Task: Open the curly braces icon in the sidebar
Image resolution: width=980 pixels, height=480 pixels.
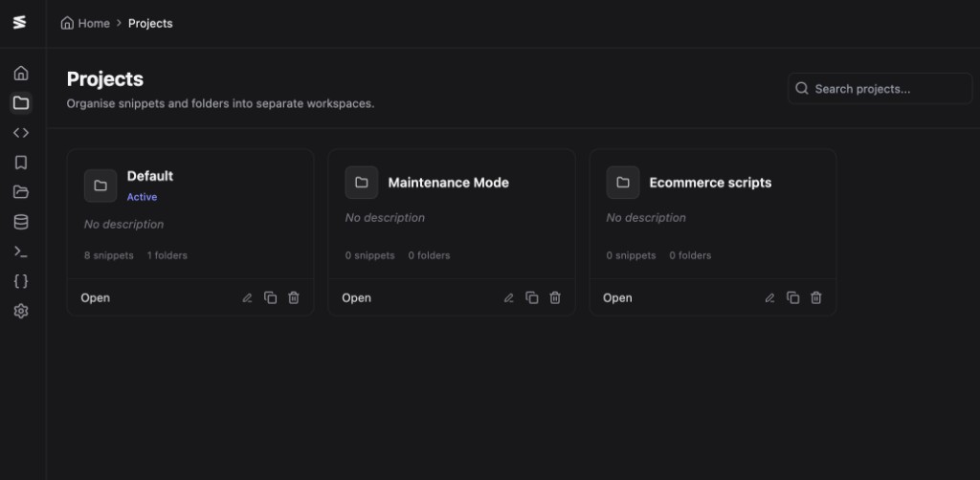Action: (21, 281)
